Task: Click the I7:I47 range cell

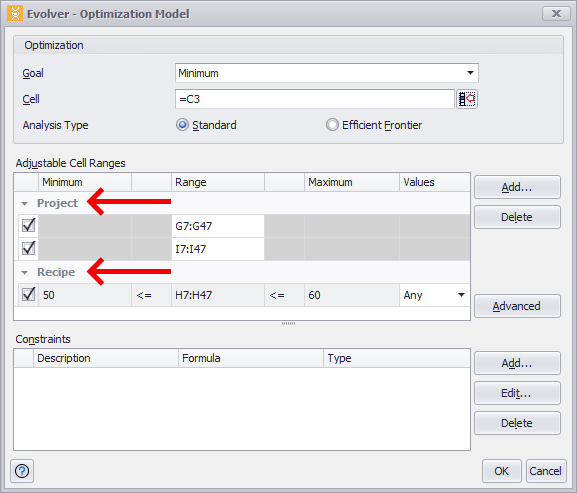Action: pos(217,249)
